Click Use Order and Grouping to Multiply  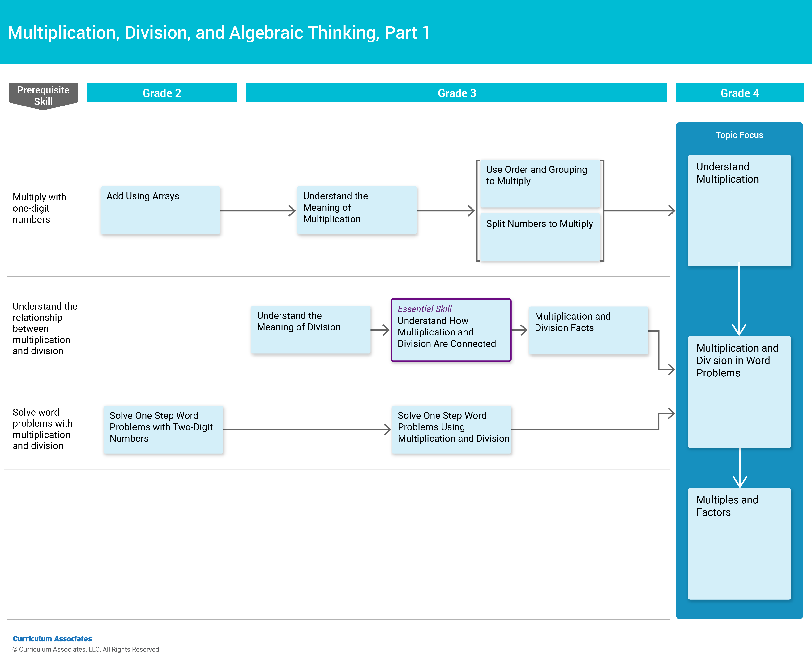coord(540,184)
